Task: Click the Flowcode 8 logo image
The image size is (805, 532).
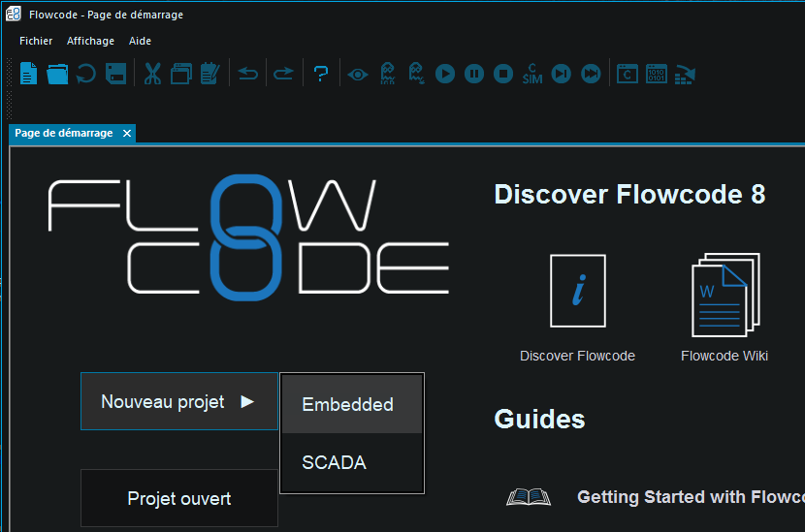Action: 248,237
